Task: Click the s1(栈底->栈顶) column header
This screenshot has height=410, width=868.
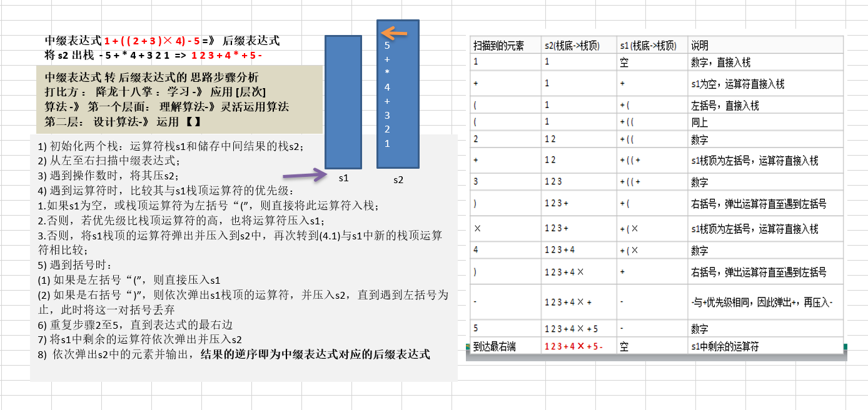Action: (647, 46)
